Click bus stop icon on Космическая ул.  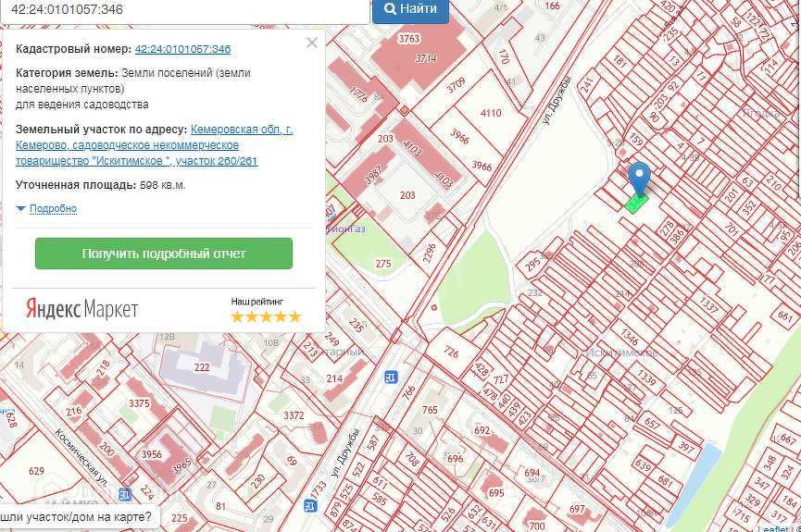(124, 495)
